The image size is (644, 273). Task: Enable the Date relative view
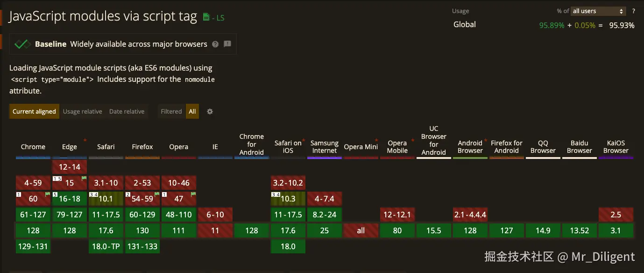pos(127,111)
